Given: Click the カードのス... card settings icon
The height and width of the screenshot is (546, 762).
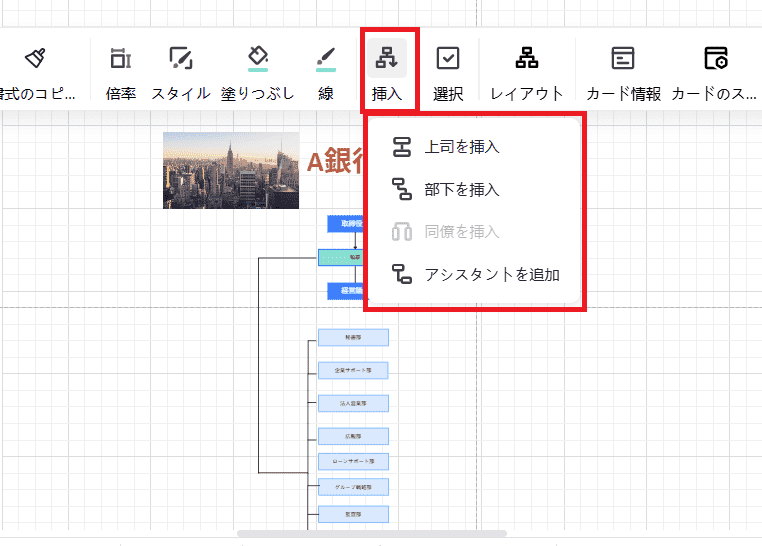Looking at the screenshot, I should click(716, 58).
